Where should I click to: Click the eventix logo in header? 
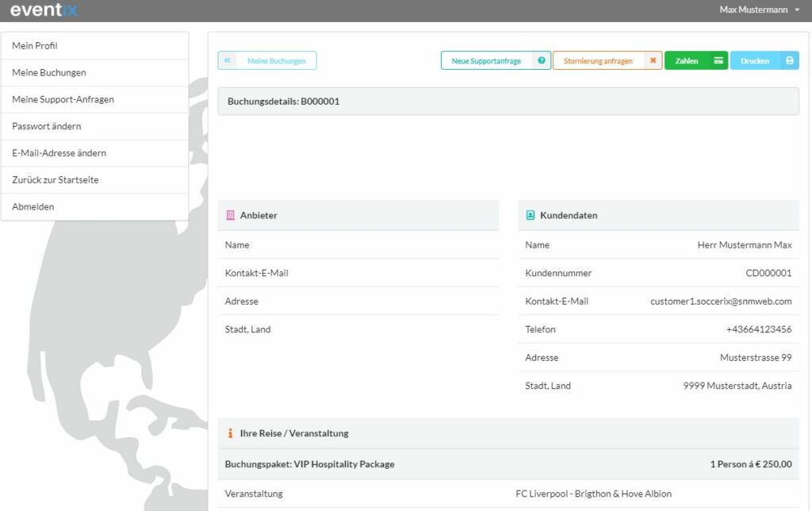point(44,10)
